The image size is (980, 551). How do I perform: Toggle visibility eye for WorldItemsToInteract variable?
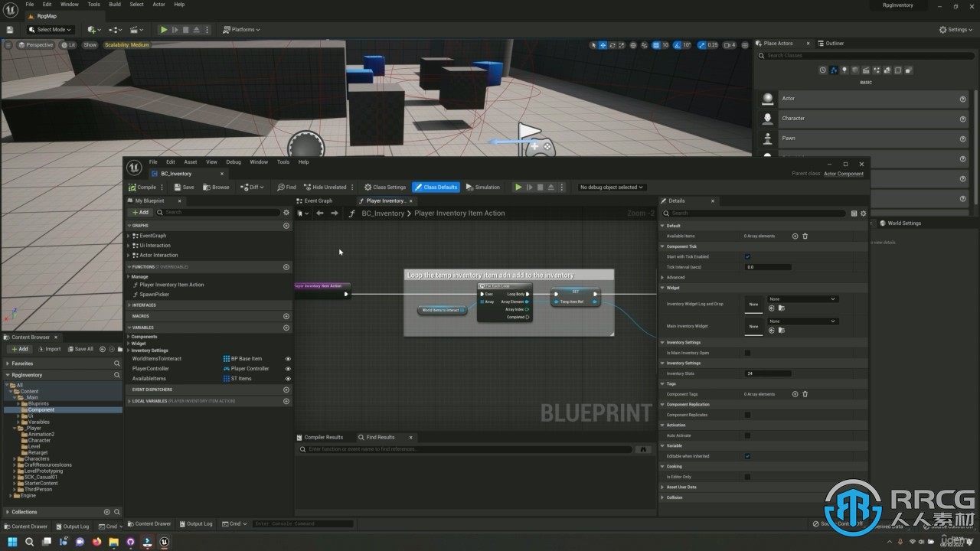tap(288, 358)
